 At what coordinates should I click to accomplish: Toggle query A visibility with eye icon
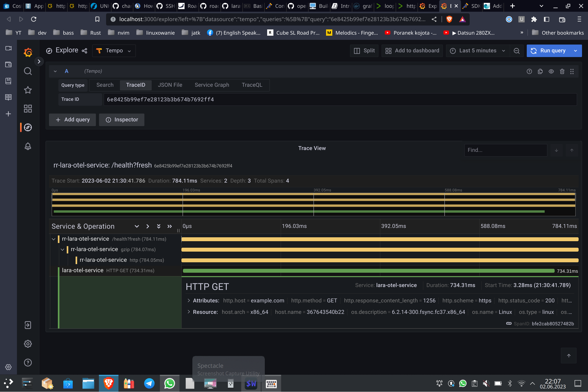pyautogui.click(x=551, y=71)
